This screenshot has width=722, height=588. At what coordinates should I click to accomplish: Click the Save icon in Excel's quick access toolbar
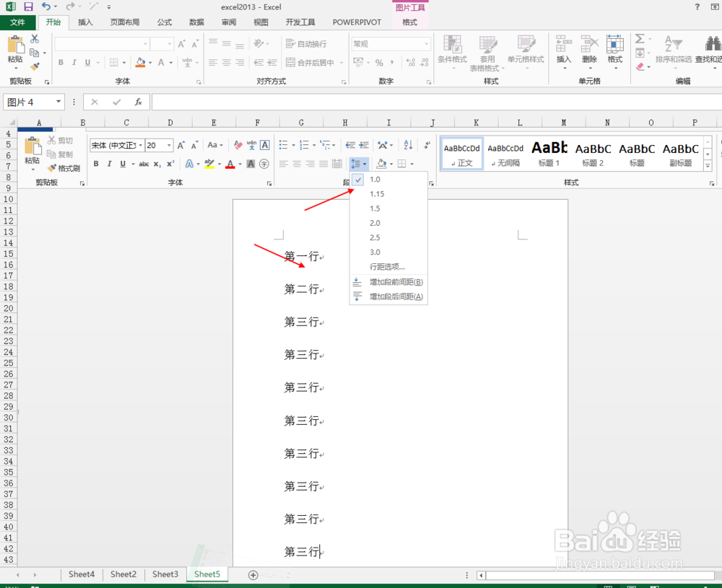point(29,7)
